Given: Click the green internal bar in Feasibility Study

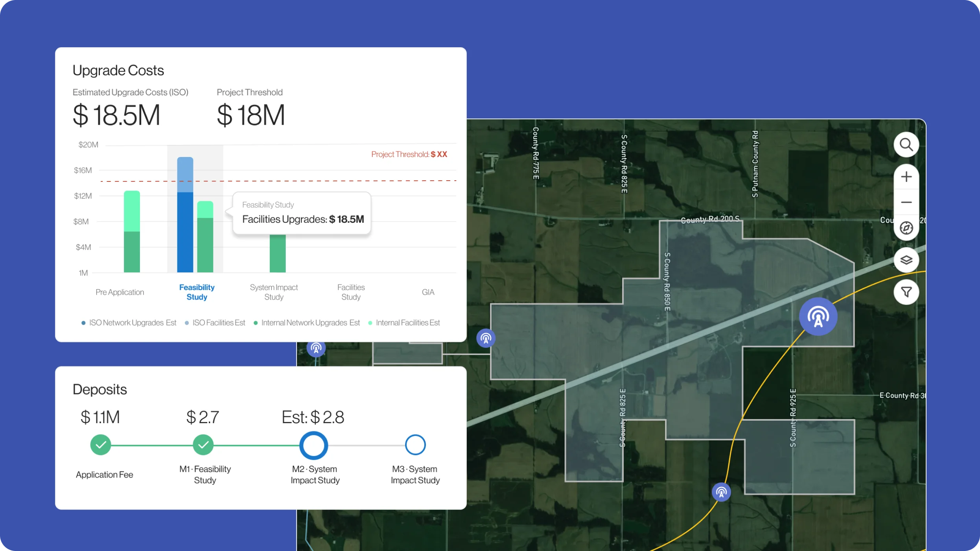Looking at the screenshot, I should pos(205,237).
